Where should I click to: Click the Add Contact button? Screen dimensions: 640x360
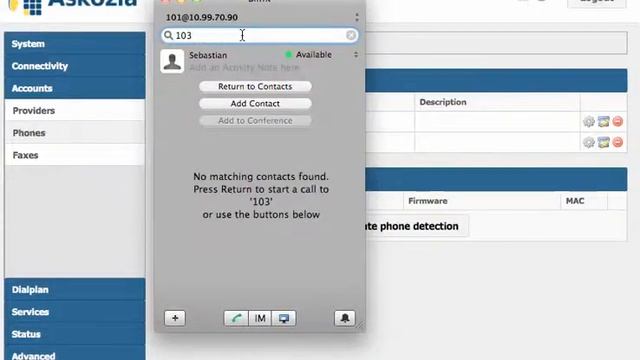pos(255,104)
